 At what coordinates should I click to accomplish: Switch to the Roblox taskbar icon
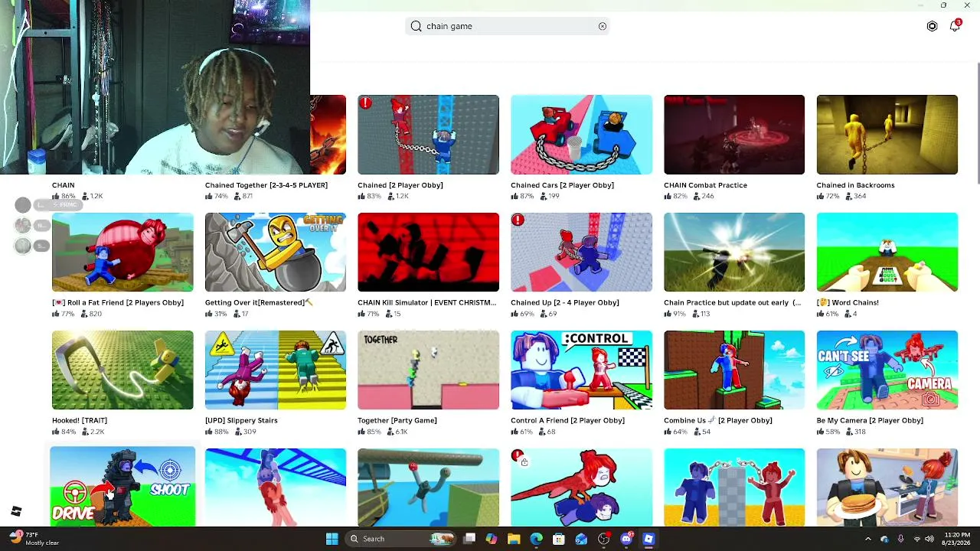point(648,539)
